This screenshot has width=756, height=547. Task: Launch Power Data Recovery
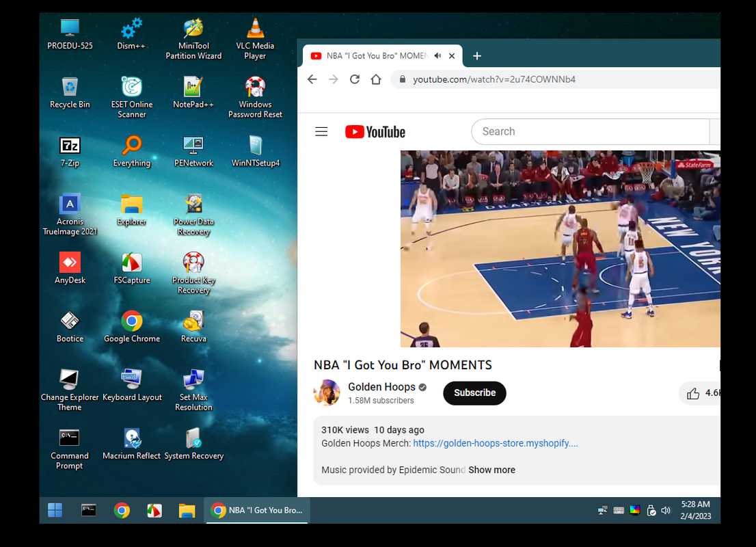[x=193, y=215]
